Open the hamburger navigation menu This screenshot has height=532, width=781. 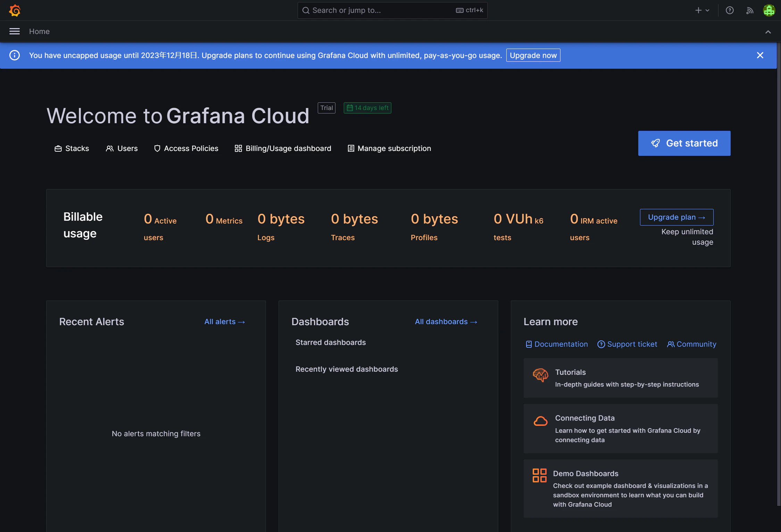pos(15,32)
